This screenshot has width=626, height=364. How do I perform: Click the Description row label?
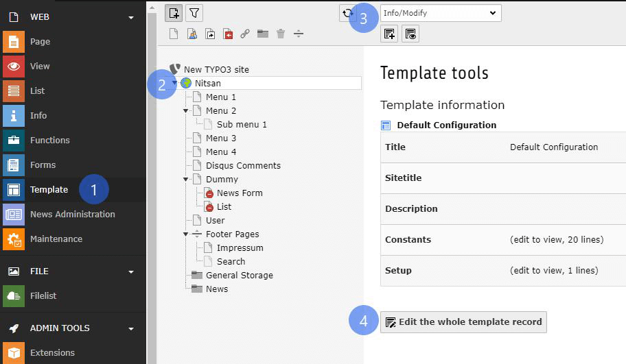(411, 209)
